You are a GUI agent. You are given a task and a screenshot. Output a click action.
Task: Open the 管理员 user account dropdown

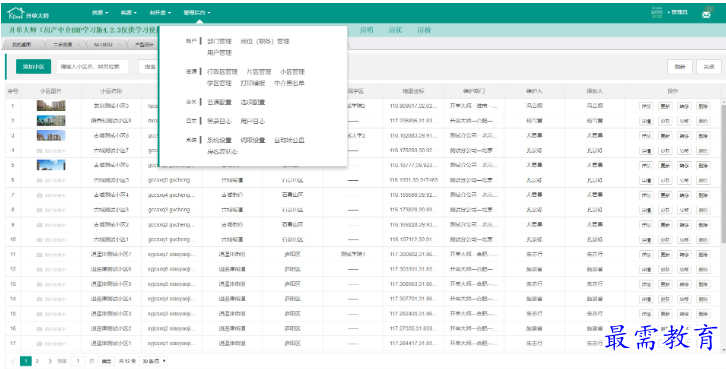pos(678,13)
